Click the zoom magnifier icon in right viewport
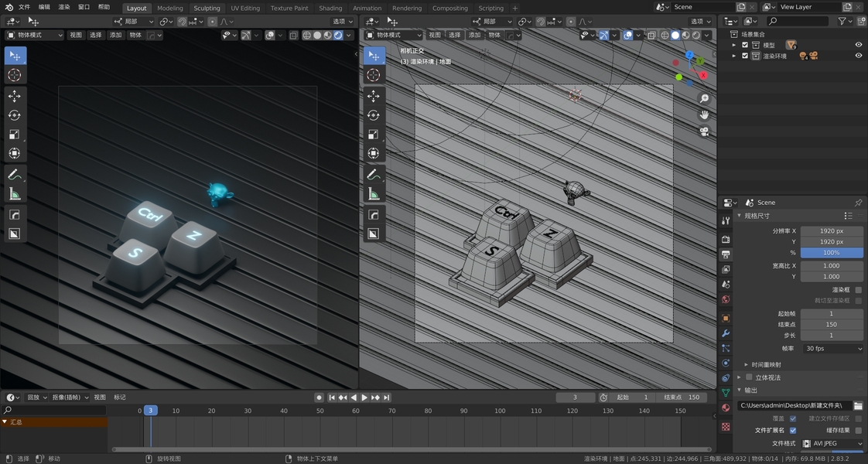This screenshot has width=868, height=464. [x=704, y=98]
